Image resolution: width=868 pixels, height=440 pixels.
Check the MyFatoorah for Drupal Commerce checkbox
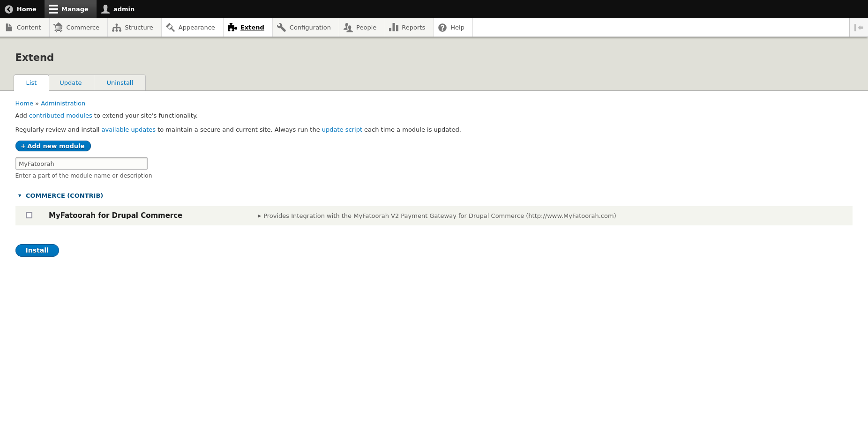point(29,215)
